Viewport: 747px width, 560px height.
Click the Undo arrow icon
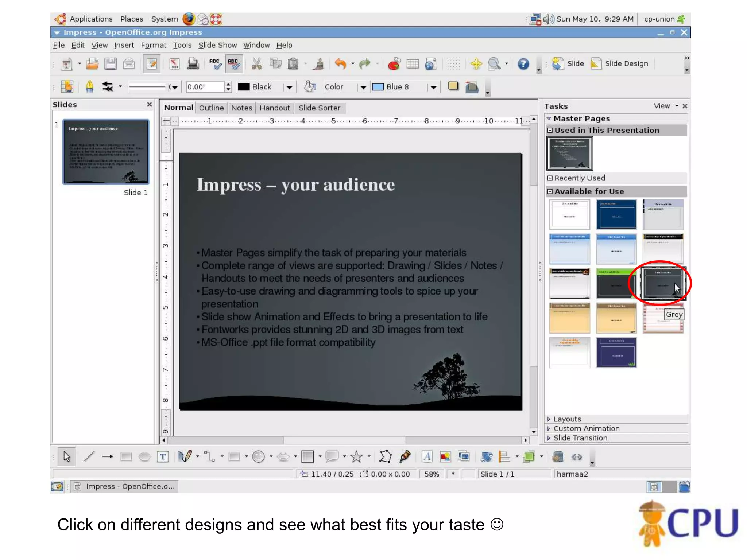click(341, 64)
